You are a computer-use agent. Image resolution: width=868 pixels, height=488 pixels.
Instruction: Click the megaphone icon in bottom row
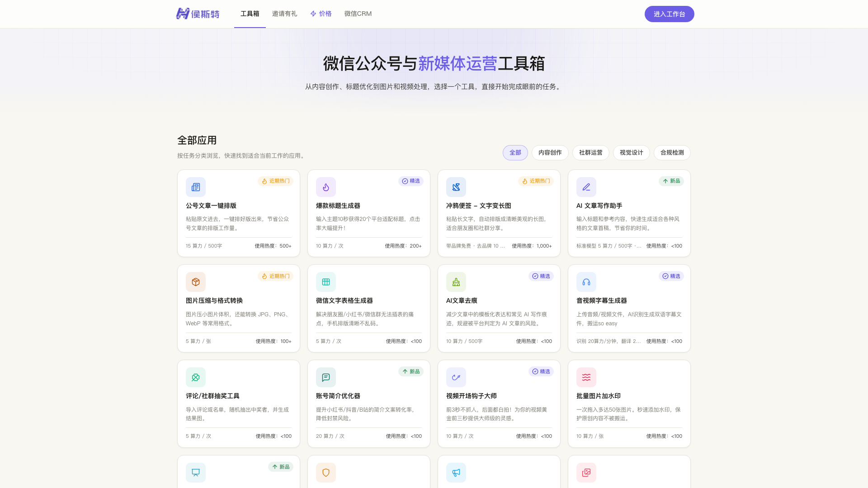tap(456, 473)
